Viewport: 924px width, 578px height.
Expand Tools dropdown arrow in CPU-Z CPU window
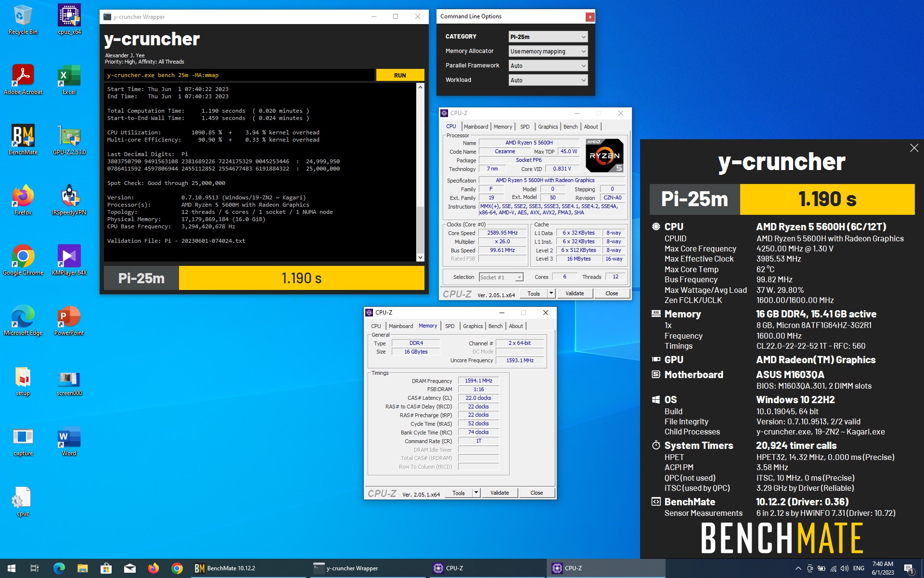551,293
